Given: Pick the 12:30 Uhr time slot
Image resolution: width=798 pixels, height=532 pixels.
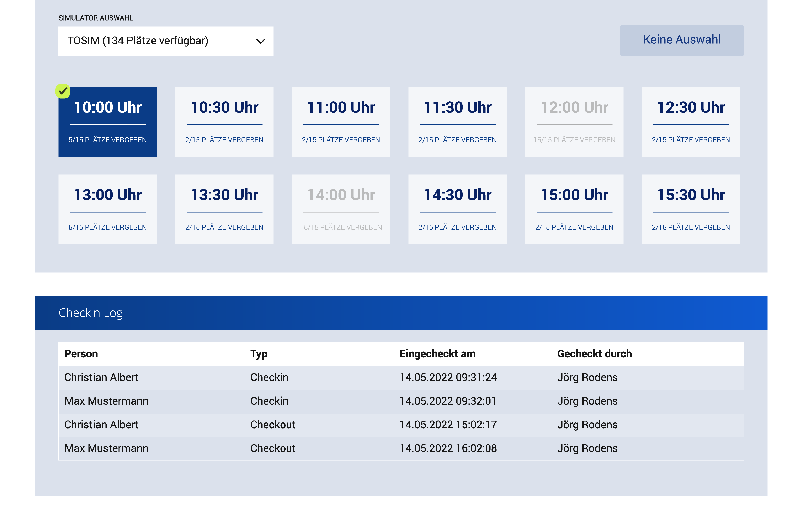Looking at the screenshot, I should point(691,122).
